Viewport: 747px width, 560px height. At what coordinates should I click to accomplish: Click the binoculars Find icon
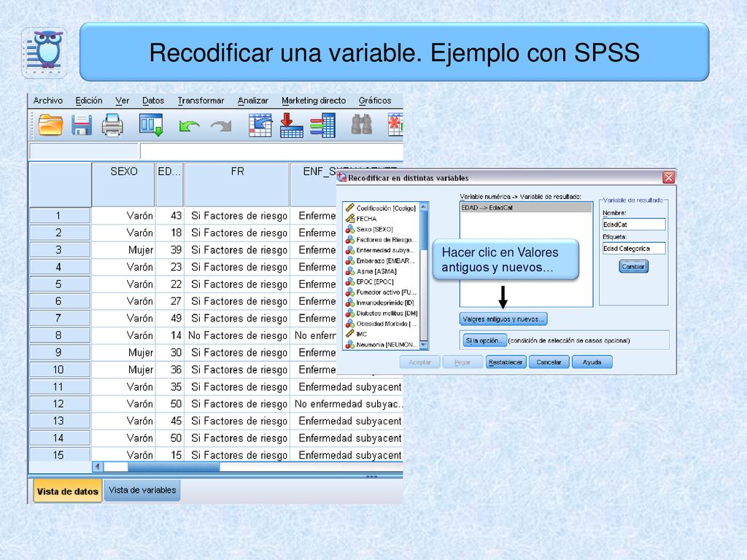(362, 125)
